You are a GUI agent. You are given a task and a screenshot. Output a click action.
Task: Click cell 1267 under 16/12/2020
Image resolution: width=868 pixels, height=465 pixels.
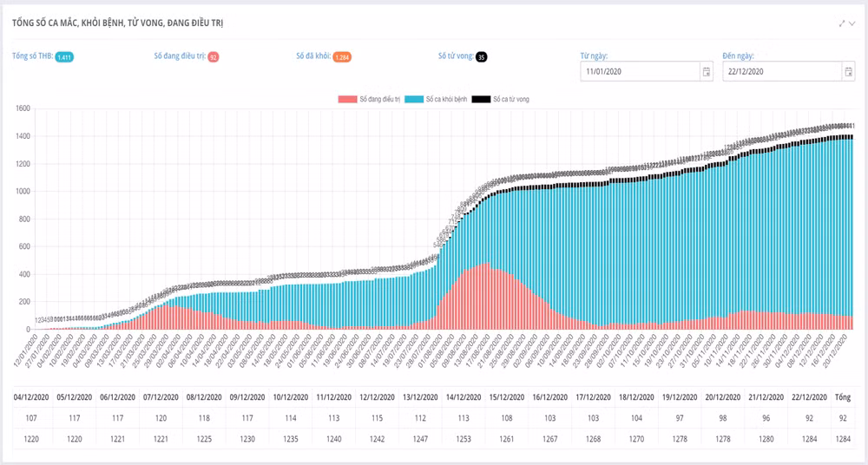[x=549, y=439]
